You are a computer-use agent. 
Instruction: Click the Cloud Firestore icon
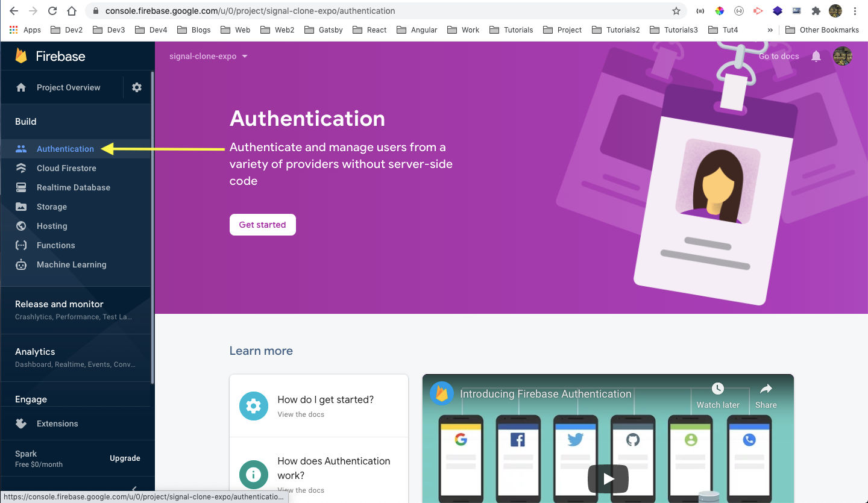click(21, 168)
